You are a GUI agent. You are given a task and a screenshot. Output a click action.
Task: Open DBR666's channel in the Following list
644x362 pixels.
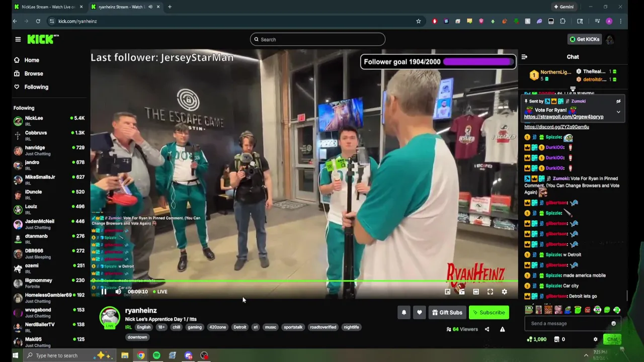(x=49, y=253)
